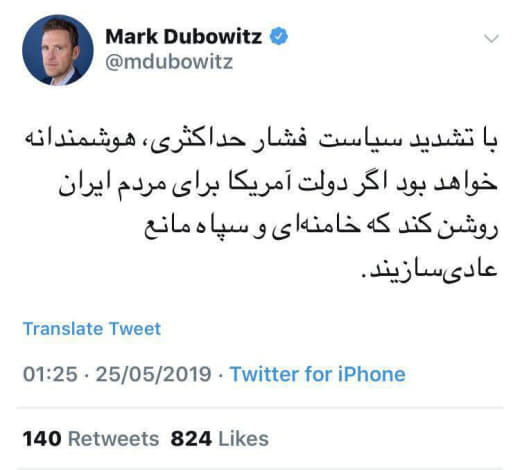The width and height of the screenshot is (520, 470).
Task: Click the blue verified badge icon
Action: click(279, 36)
